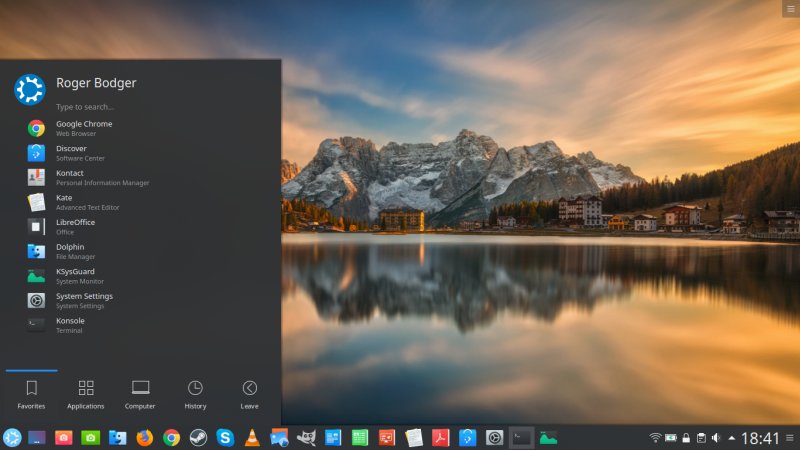The width and height of the screenshot is (800, 450).
Task: Expand hidden system tray icons arrow
Action: pos(731,437)
